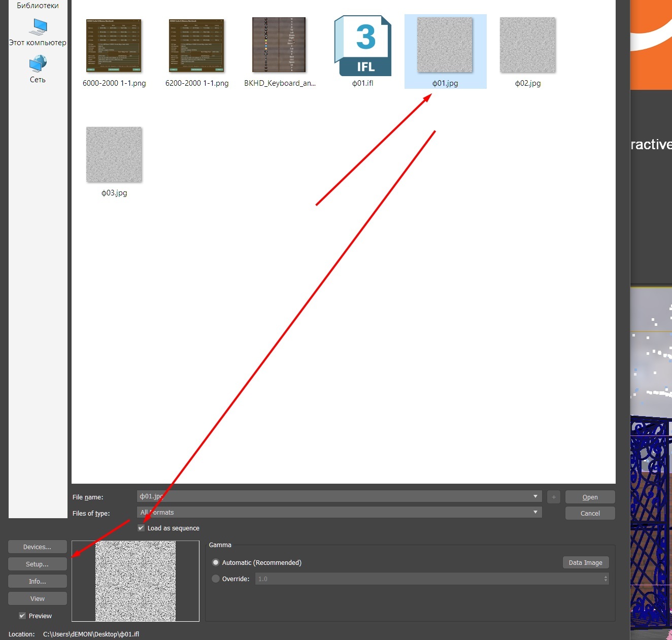The width and height of the screenshot is (672, 640).
Task: Click the Data Image button
Action: [x=585, y=562]
